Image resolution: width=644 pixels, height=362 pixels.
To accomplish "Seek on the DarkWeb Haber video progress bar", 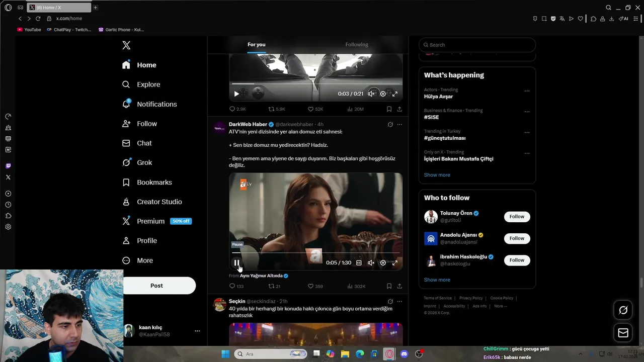I will tap(315, 253).
